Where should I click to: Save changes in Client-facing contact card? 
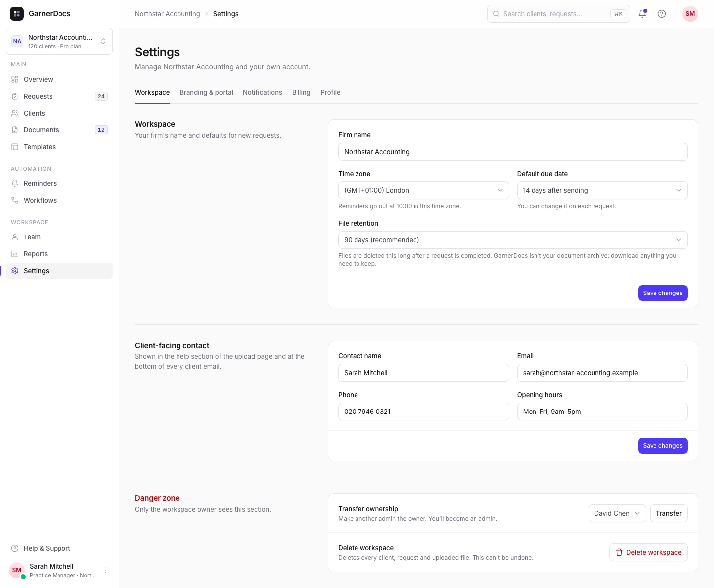tap(662, 446)
